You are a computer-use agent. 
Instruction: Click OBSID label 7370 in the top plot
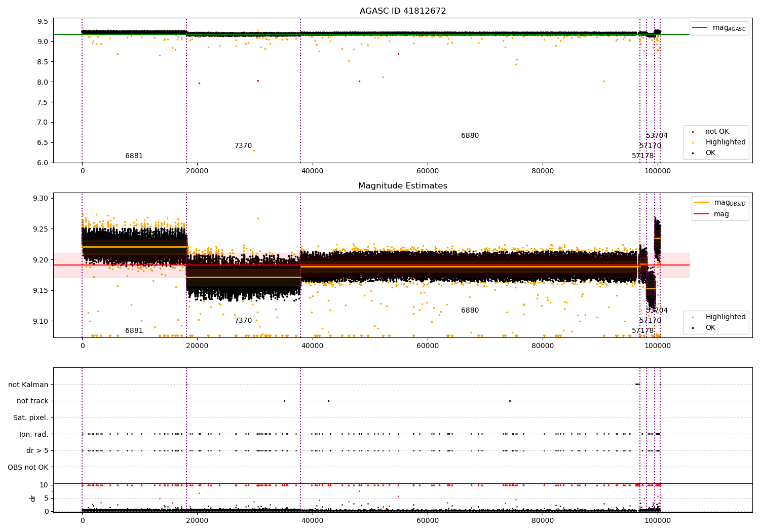pyautogui.click(x=243, y=146)
